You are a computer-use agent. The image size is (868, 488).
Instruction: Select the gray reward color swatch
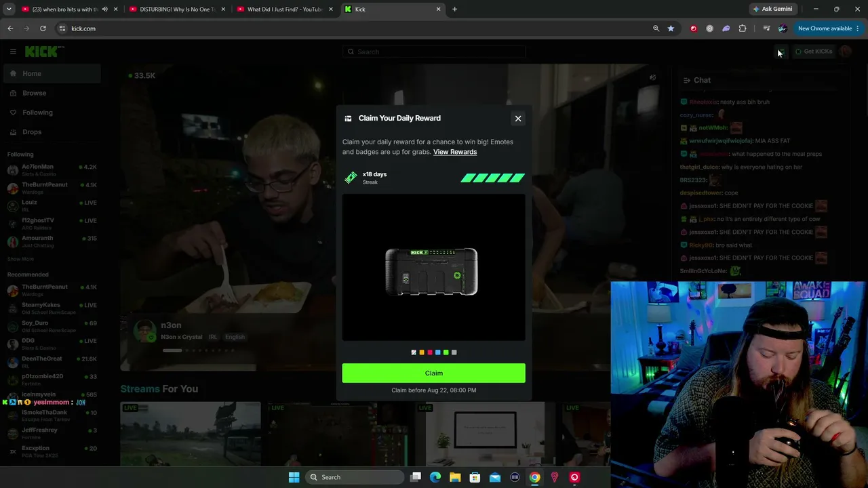pyautogui.click(x=454, y=352)
